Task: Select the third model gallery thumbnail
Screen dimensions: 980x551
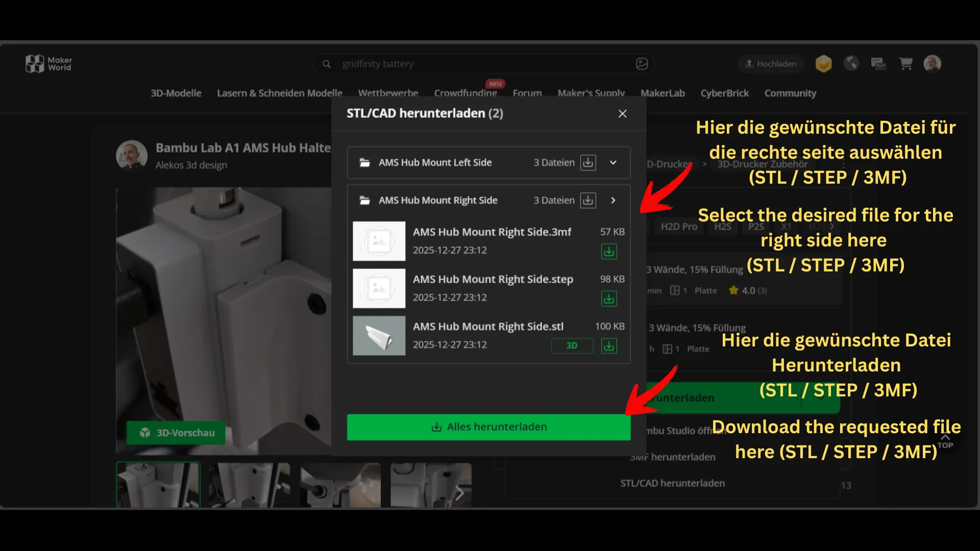Action: point(340,485)
